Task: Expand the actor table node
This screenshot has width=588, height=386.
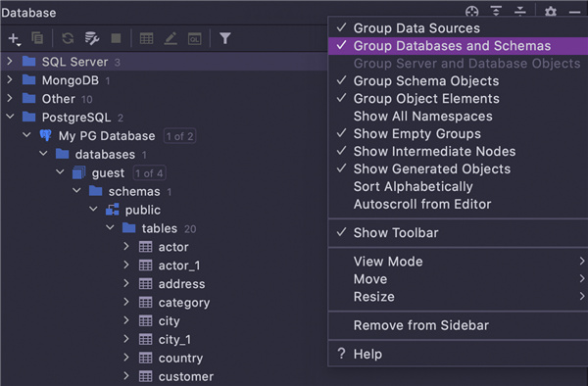Action: [x=126, y=246]
